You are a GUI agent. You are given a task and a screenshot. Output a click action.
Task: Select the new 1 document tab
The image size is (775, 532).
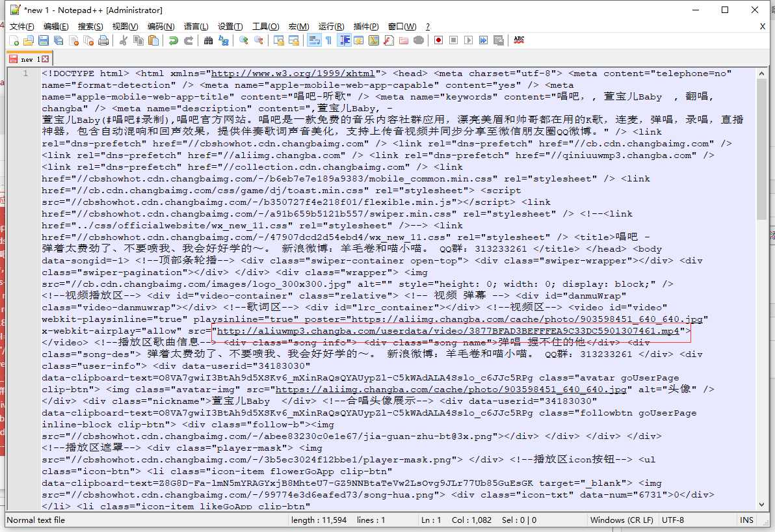point(29,59)
